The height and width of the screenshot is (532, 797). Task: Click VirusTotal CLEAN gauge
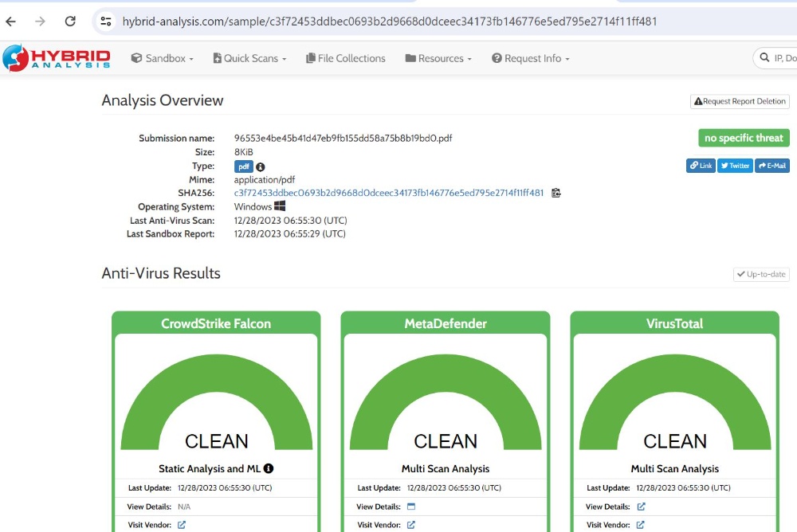pos(675,402)
